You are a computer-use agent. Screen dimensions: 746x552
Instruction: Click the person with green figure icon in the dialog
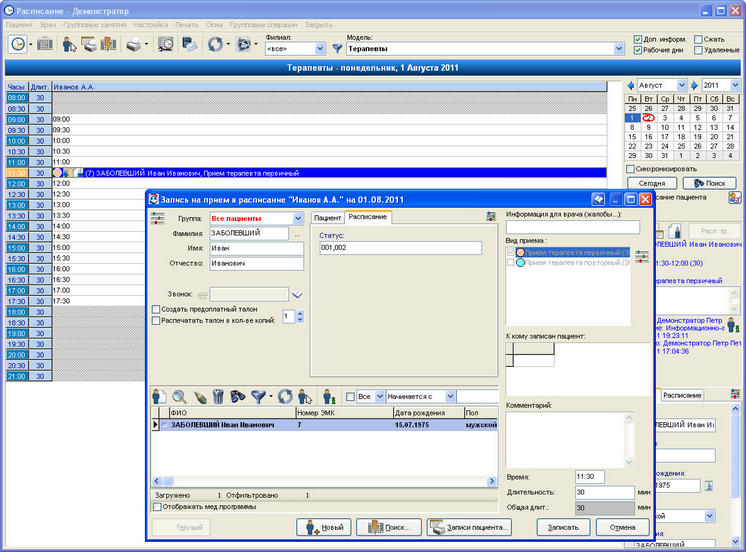(329, 396)
